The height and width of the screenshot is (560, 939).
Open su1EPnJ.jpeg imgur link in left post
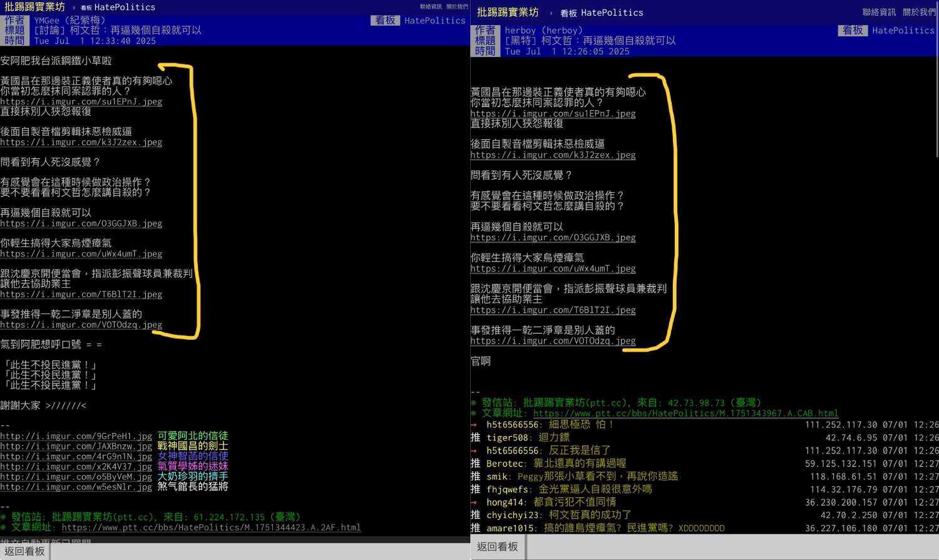coord(81,101)
